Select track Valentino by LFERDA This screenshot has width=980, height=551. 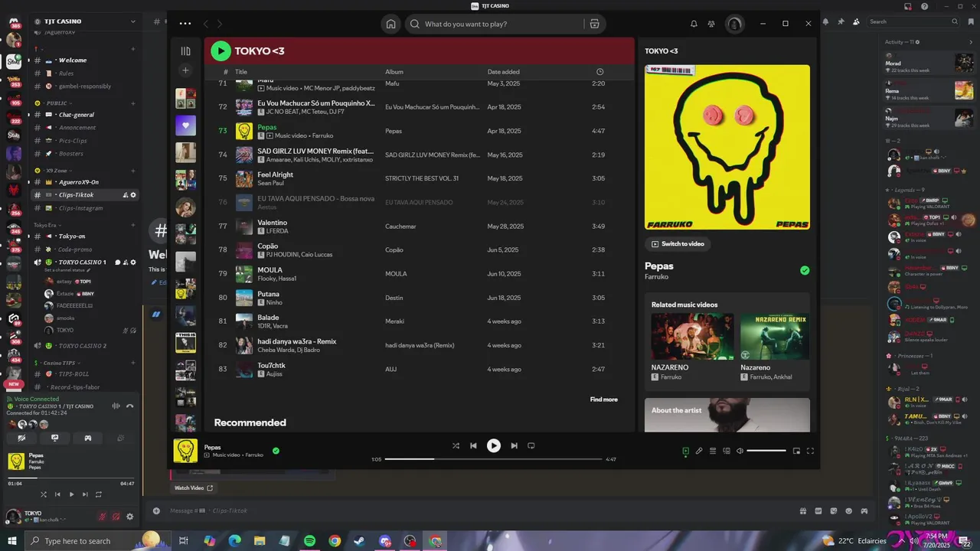[420, 227]
